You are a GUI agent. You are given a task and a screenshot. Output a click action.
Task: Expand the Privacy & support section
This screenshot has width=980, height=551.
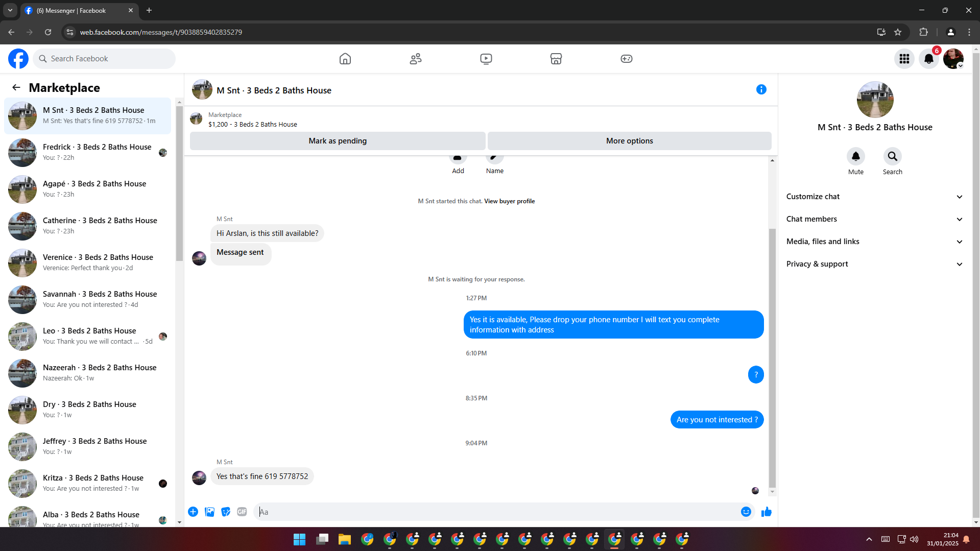pyautogui.click(x=874, y=264)
